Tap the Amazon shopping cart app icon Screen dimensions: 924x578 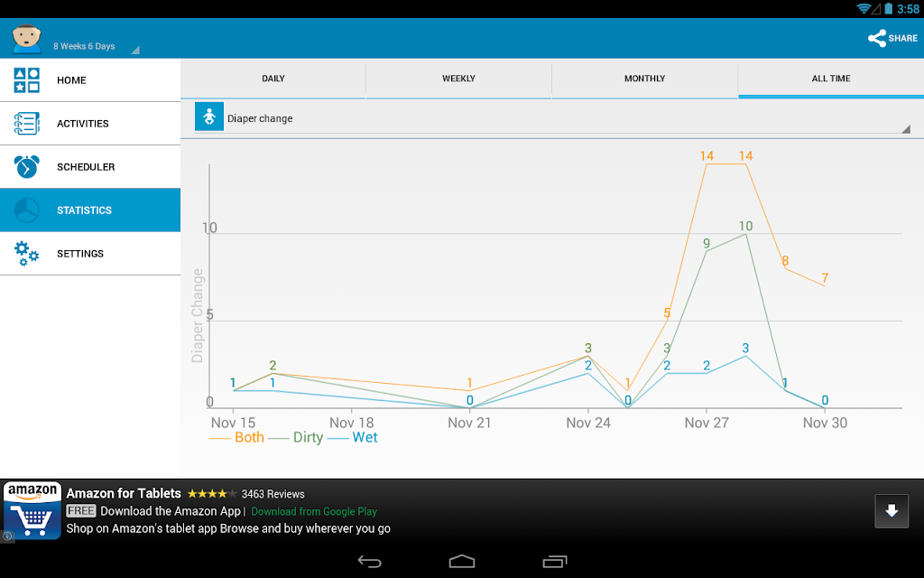coord(32,510)
